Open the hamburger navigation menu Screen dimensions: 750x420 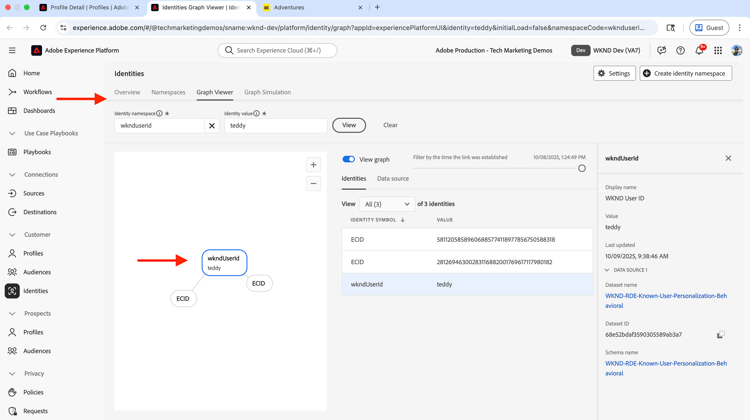[12, 50]
